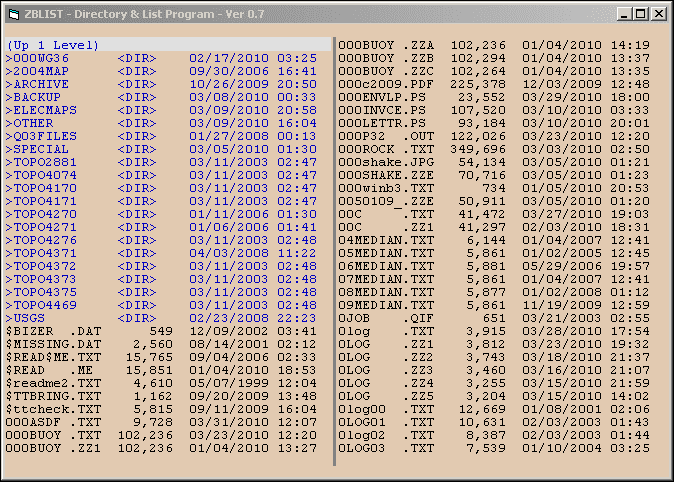The image size is (674, 482).
Task: Close the ZBLIST window
Action: (659, 14)
